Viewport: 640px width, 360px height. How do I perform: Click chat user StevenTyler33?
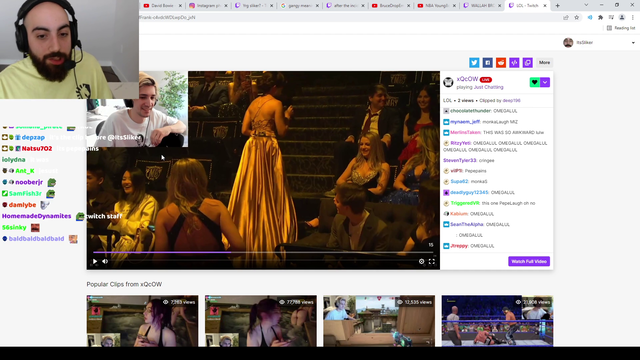[460, 160]
